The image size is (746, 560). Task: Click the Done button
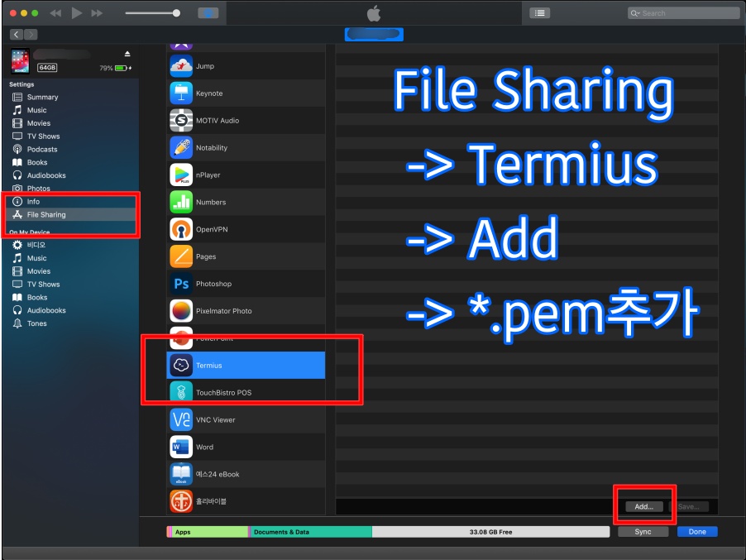click(697, 531)
